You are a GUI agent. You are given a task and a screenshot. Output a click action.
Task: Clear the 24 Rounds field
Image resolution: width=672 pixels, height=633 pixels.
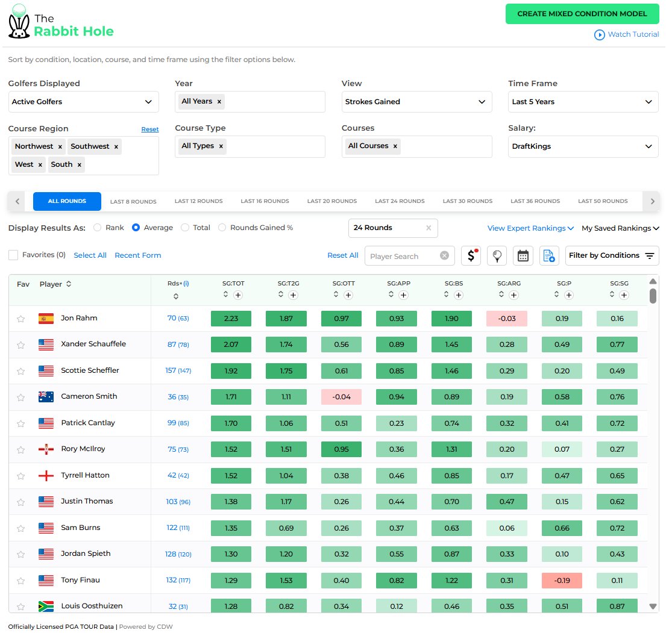click(429, 228)
